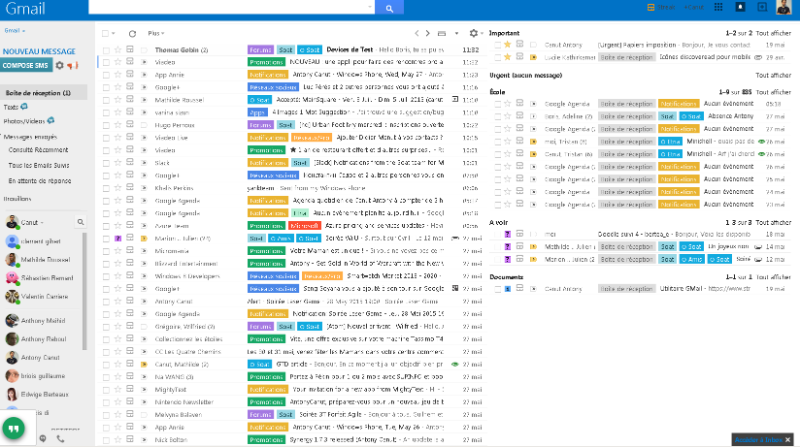Open the Consulté Récemment label
The height and width of the screenshot is (447, 800).
point(38,150)
